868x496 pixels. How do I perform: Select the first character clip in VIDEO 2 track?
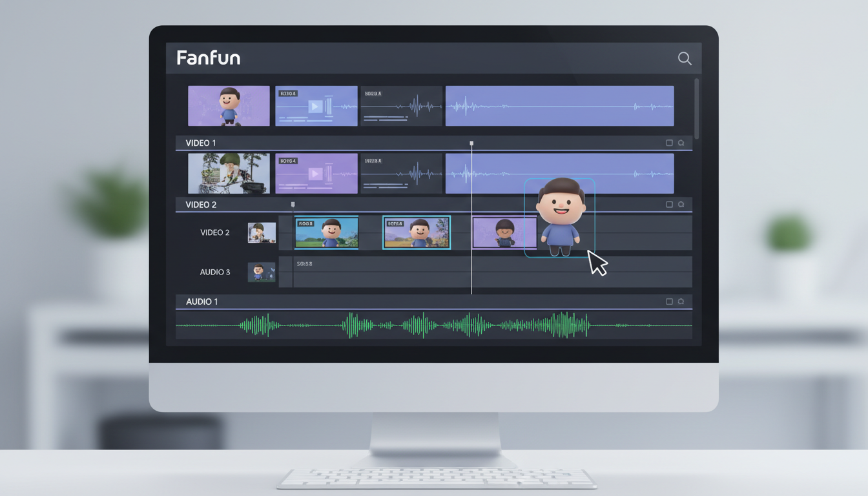327,232
